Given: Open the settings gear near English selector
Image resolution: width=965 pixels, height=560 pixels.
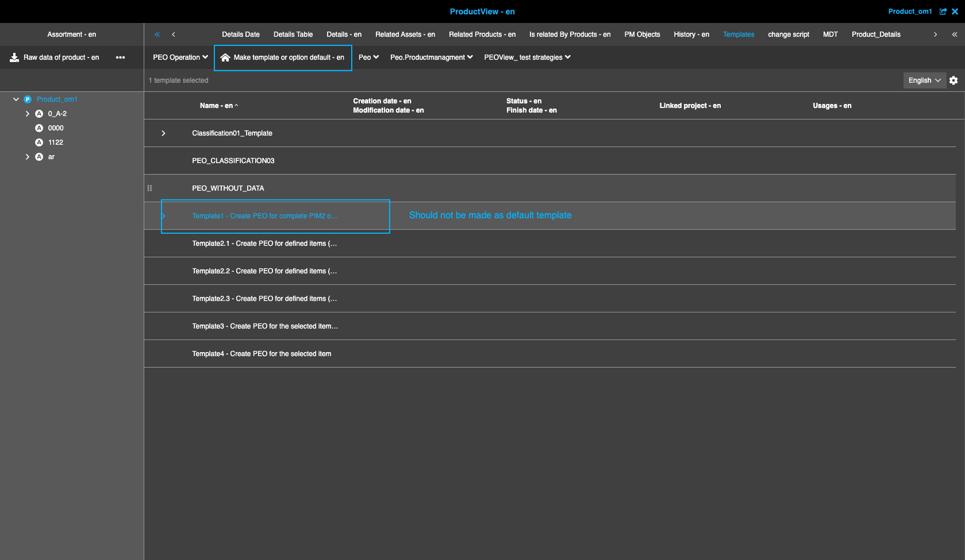Looking at the screenshot, I should coord(954,80).
